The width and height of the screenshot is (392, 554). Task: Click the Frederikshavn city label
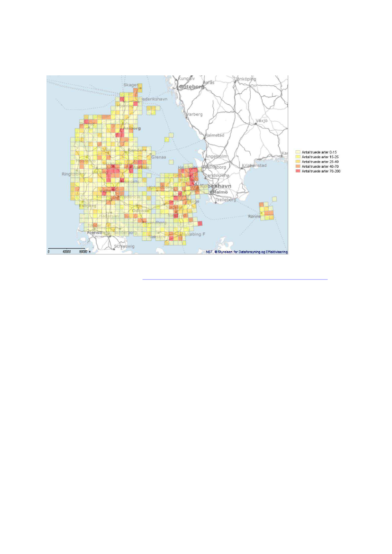coord(153,99)
